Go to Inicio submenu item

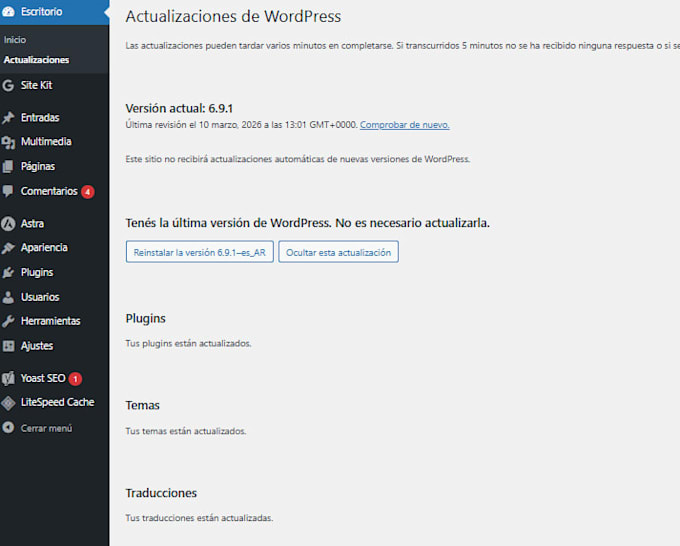pyautogui.click(x=15, y=40)
